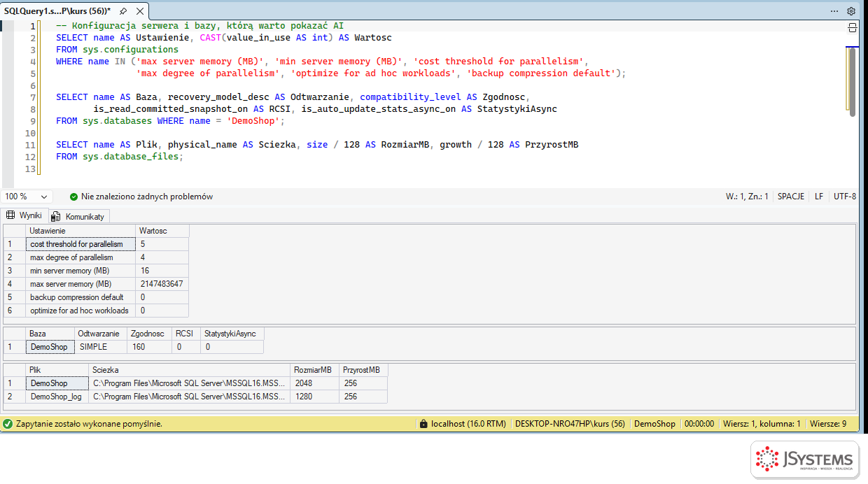Click the value 16 for min server memory

point(162,271)
